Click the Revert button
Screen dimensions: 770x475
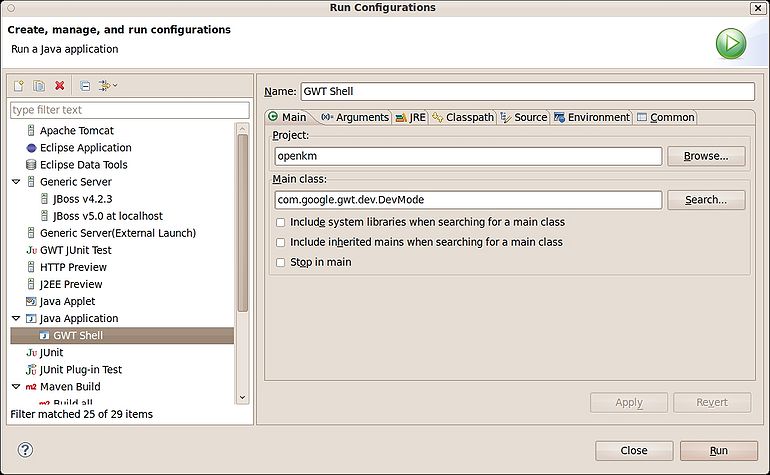click(712, 402)
